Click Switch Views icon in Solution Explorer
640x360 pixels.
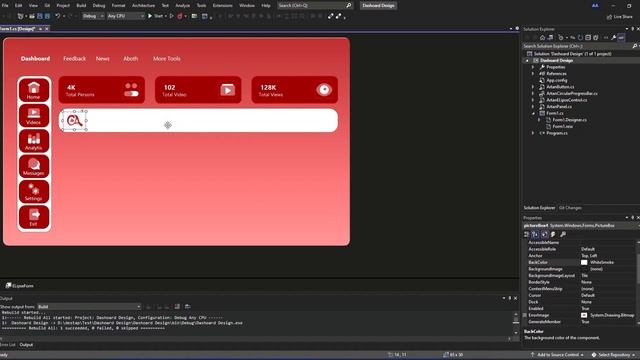click(x=550, y=38)
